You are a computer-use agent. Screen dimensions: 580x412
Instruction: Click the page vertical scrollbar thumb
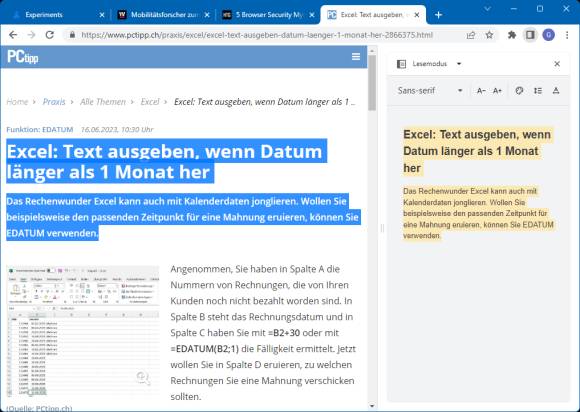click(x=372, y=82)
